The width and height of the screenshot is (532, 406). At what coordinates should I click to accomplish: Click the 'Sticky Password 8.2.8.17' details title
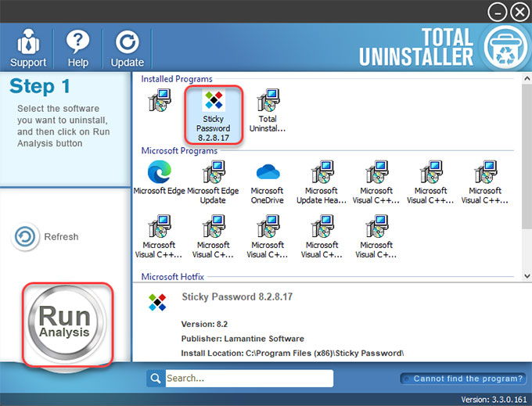pyautogui.click(x=237, y=296)
